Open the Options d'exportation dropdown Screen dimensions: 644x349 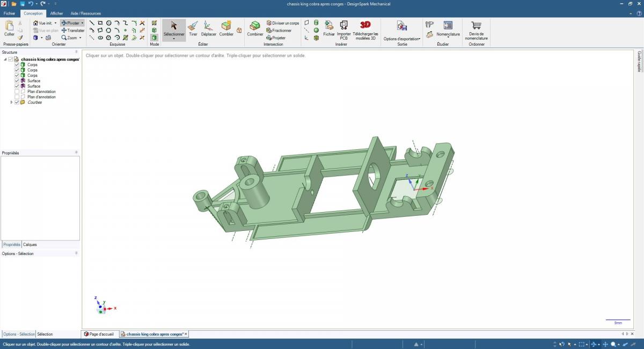(401, 39)
